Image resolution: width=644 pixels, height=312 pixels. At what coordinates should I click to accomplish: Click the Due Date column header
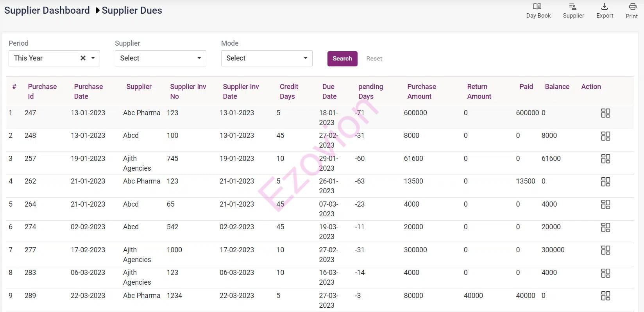point(329,91)
